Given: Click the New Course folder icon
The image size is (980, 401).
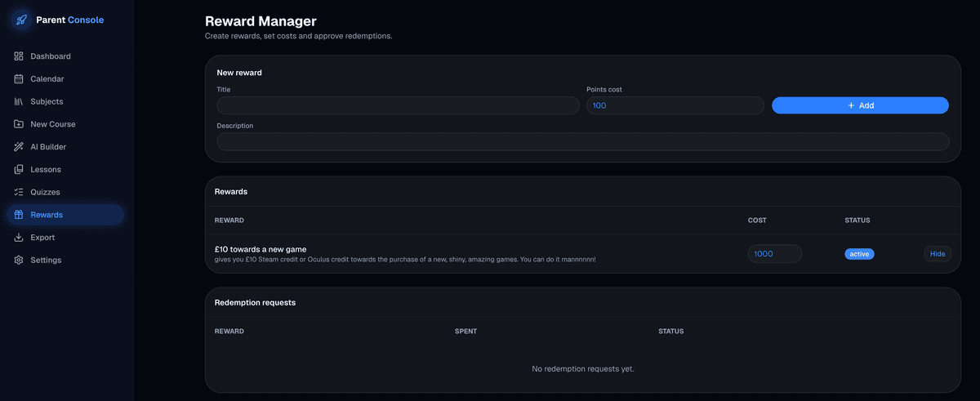Looking at the screenshot, I should pyautogui.click(x=19, y=124).
